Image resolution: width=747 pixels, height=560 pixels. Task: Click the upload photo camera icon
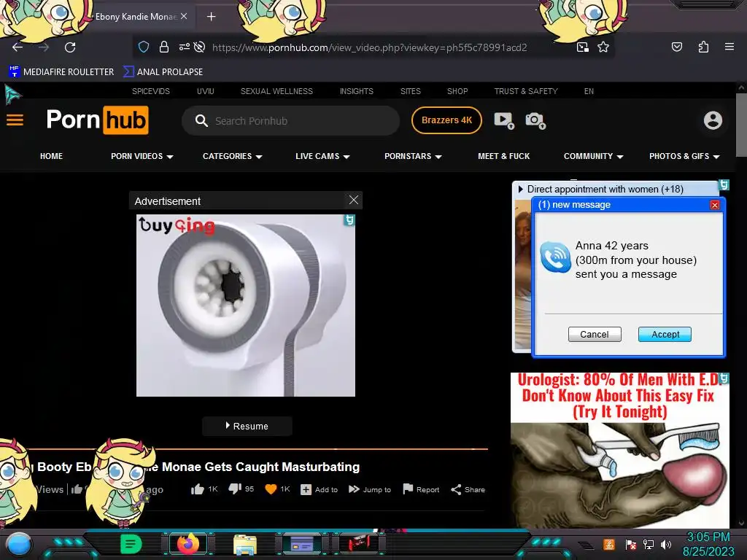pyautogui.click(x=535, y=120)
